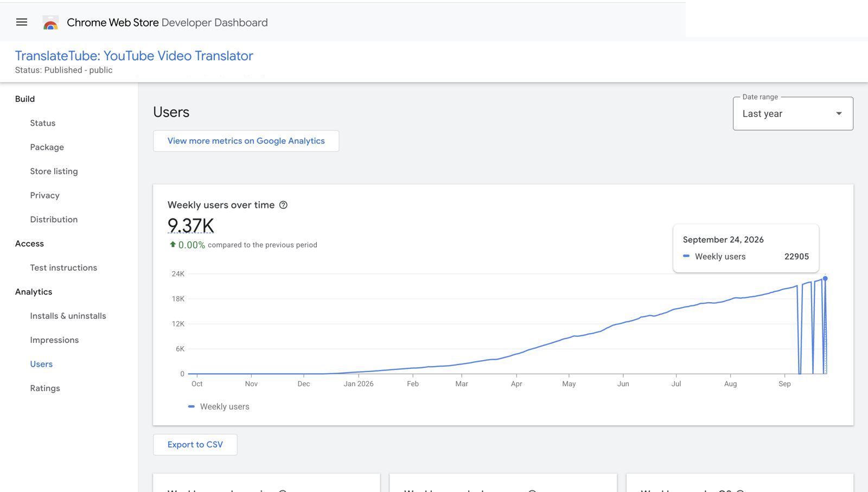Open the TranslateTube: YouTube Video Translator title link
Screen dimensions: 868x492
click(134, 56)
